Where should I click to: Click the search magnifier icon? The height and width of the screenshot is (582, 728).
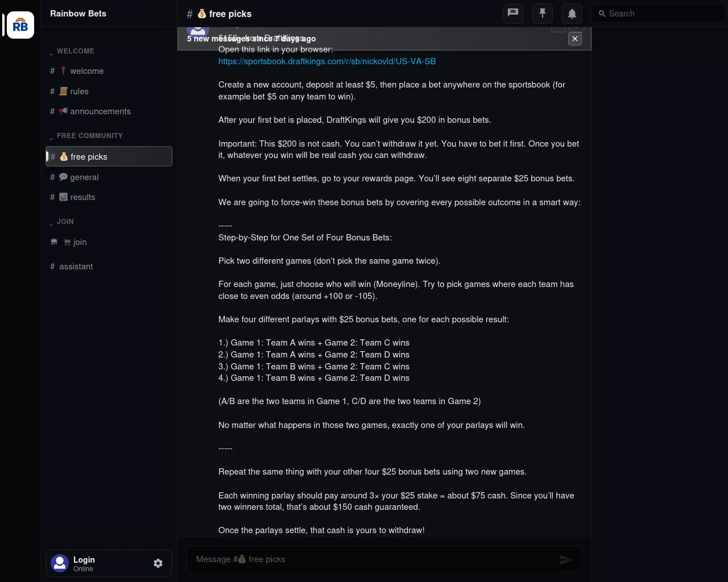[602, 14]
